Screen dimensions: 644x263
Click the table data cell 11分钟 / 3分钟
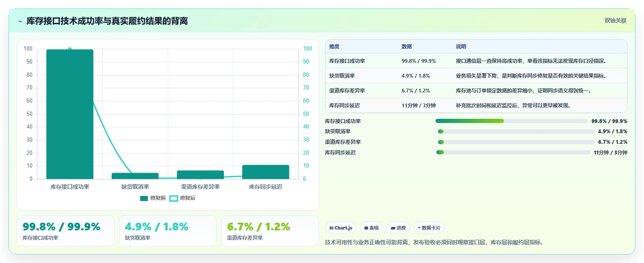[x=418, y=106]
